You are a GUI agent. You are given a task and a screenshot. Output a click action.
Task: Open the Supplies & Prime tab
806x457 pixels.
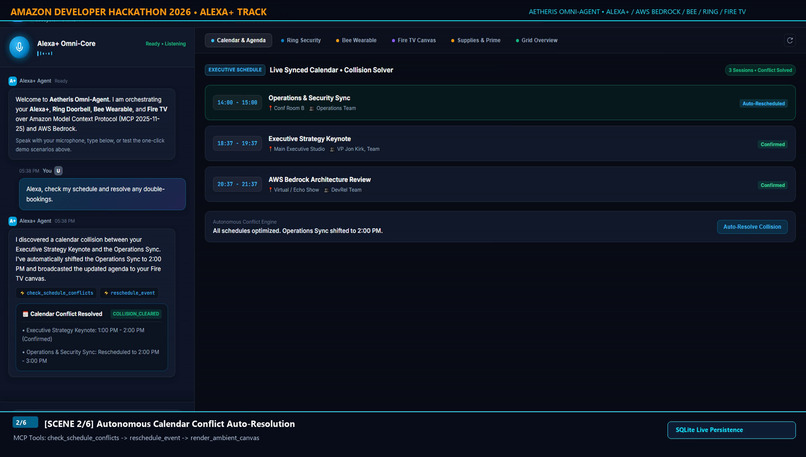475,40
